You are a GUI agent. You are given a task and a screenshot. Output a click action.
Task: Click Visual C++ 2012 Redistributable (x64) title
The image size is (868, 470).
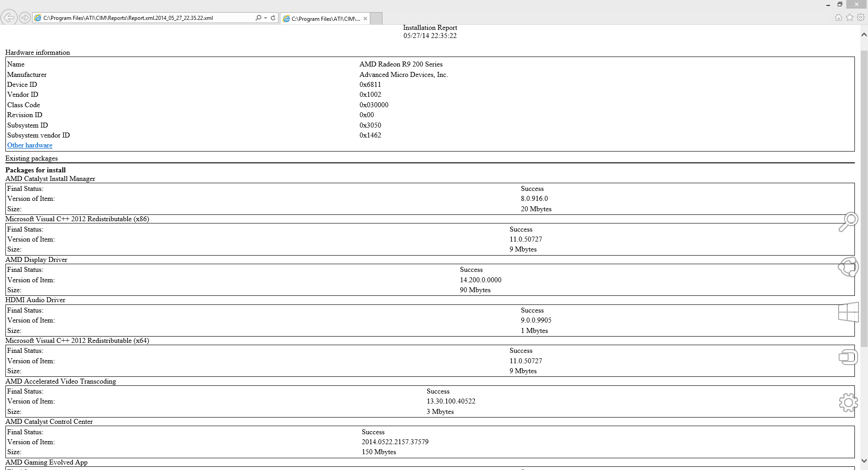(x=77, y=341)
